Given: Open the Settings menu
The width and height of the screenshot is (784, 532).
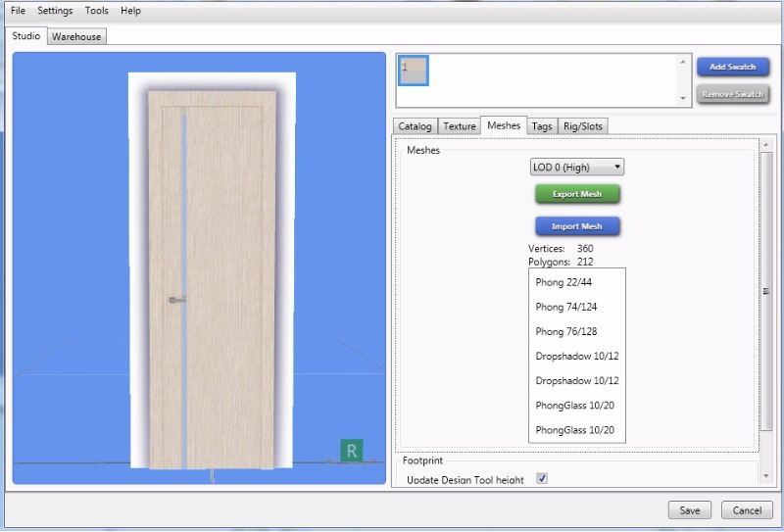Looking at the screenshot, I should tap(55, 11).
